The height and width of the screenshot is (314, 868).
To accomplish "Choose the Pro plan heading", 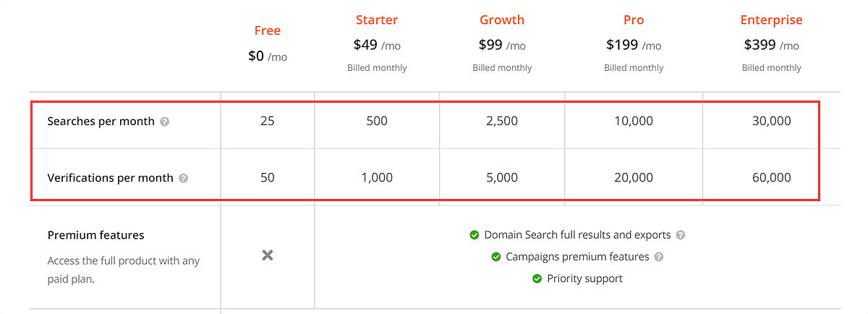I will [634, 20].
